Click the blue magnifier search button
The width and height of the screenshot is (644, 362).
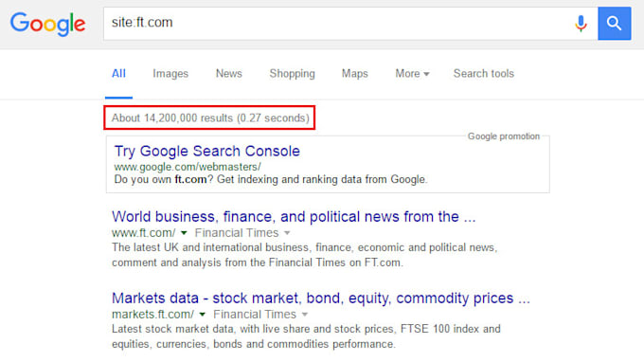614,24
